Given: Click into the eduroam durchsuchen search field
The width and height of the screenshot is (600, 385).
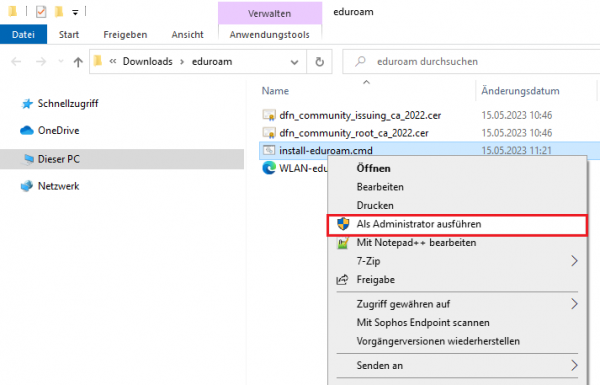Looking at the screenshot, I should [x=471, y=62].
